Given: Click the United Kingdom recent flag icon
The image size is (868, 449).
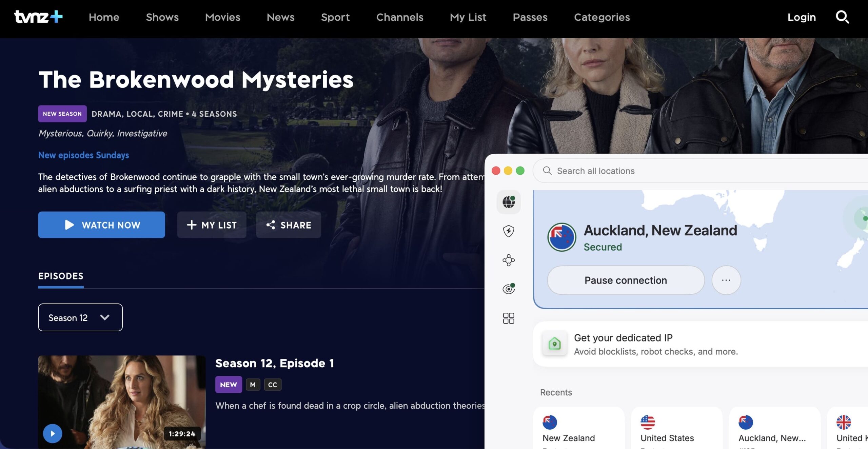Looking at the screenshot, I should (844, 422).
